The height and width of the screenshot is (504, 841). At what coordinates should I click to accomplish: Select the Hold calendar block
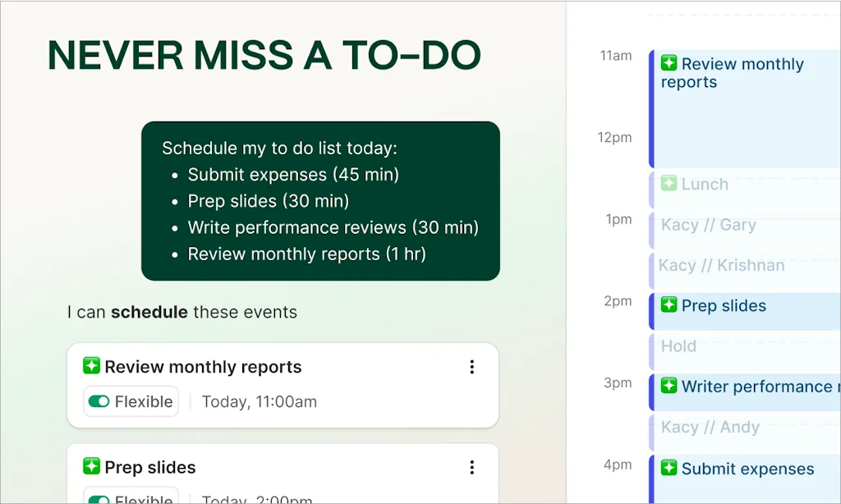tap(679, 346)
